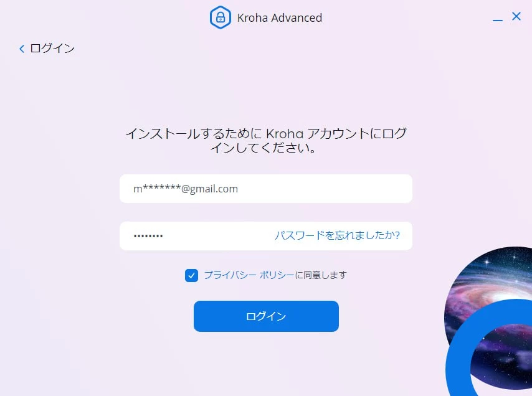Minimize the Kroha Advanced window
The height and width of the screenshot is (396, 532).
point(497,21)
